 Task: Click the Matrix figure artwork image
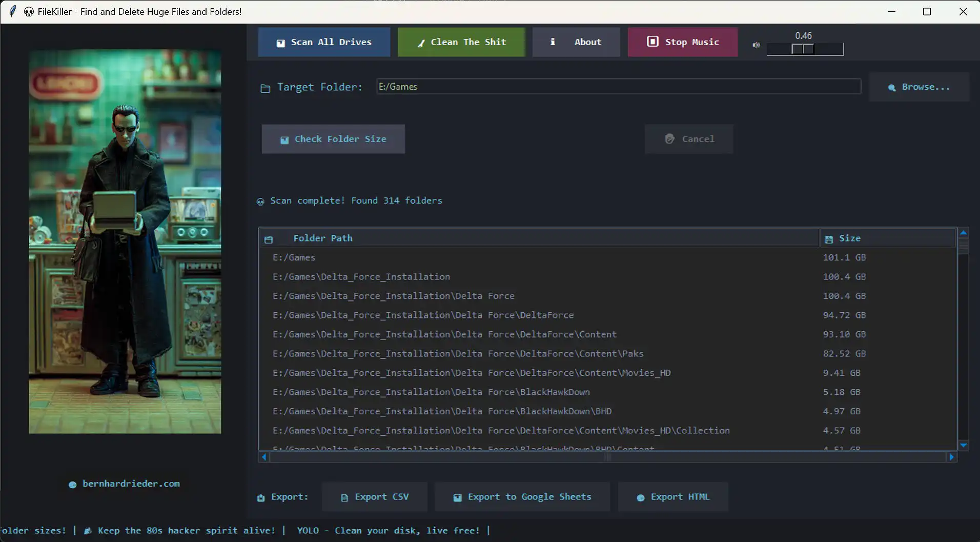pyautogui.click(x=125, y=242)
